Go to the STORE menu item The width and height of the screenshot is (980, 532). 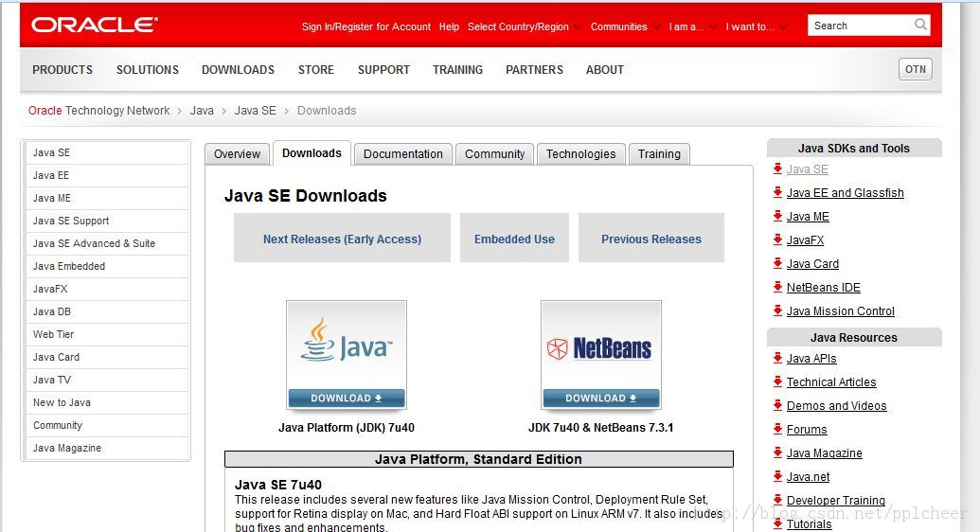[x=315, y=70]
